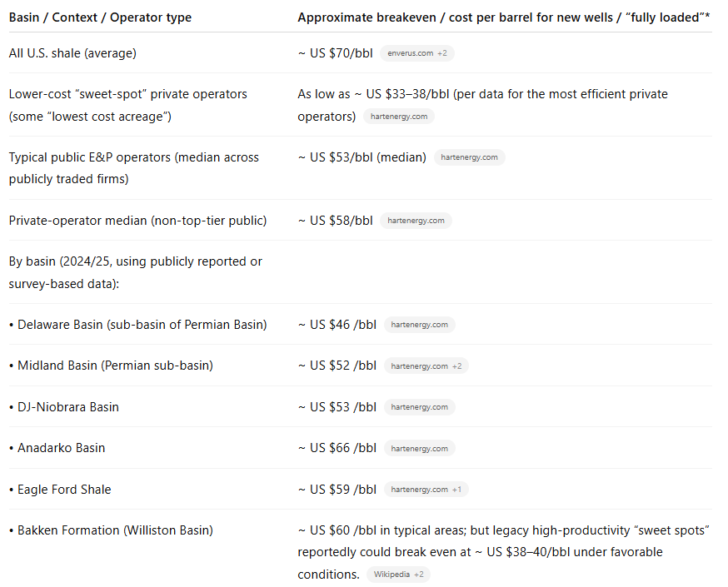
Task: Click the "~ US $66 /bbl" Anadarko value
Action: (x=337, y=448)
